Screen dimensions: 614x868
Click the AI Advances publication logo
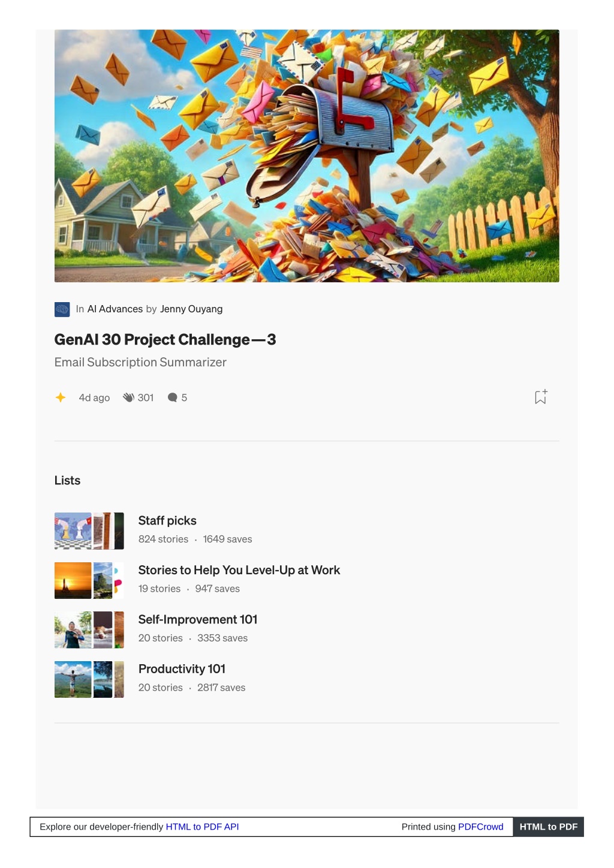point(62,309)
